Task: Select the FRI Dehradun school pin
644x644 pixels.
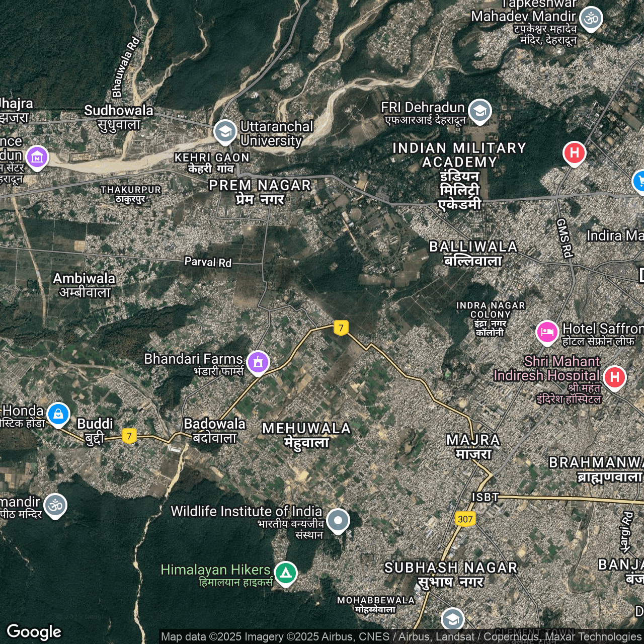Action: pyautogui.click(x=479, y=111)
